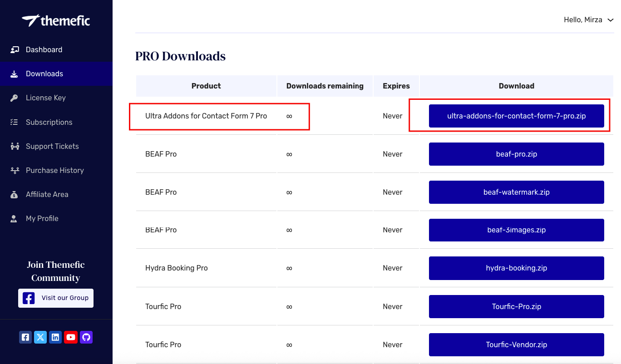Download ultra-addons-for-contact-form-7-pro.zip

(516, 116)
